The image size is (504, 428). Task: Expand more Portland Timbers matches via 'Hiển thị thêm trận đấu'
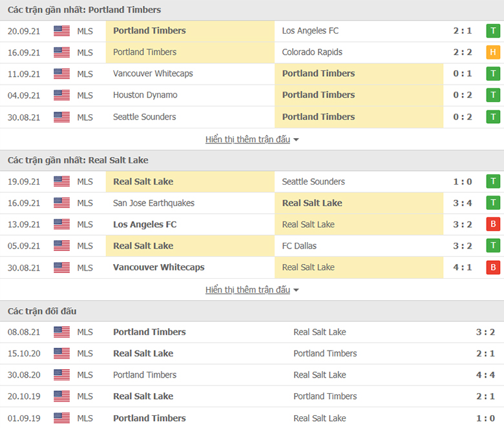[x=247, y=139]
